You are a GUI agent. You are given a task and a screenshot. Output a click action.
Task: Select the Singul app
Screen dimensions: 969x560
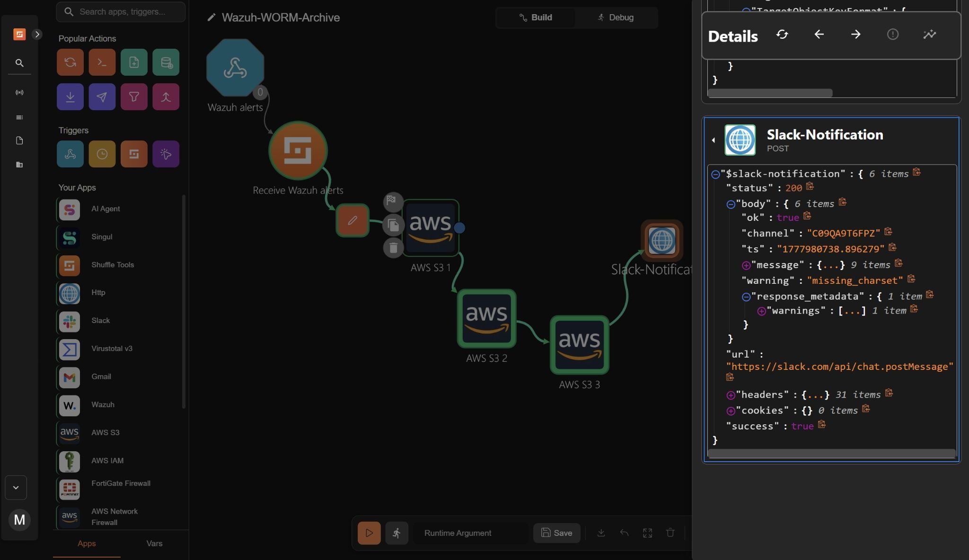click(118, 237)
